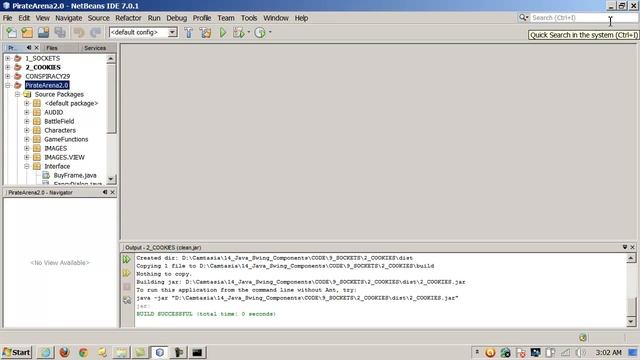Collapse the Source Packages node
640x360 pixels.
pyautogui.click(x=17, y=94)
